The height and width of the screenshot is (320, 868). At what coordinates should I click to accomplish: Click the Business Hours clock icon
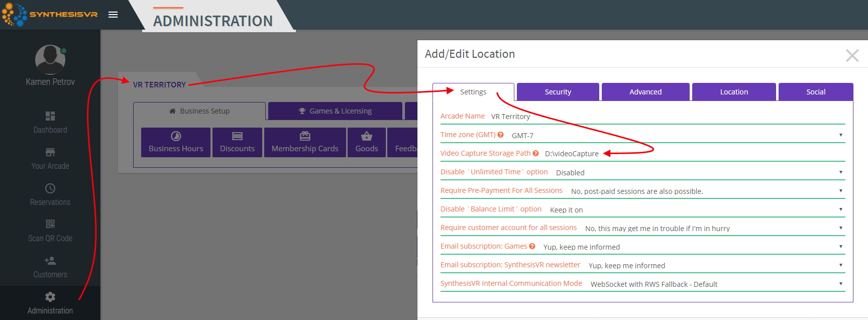pos(176,136)
